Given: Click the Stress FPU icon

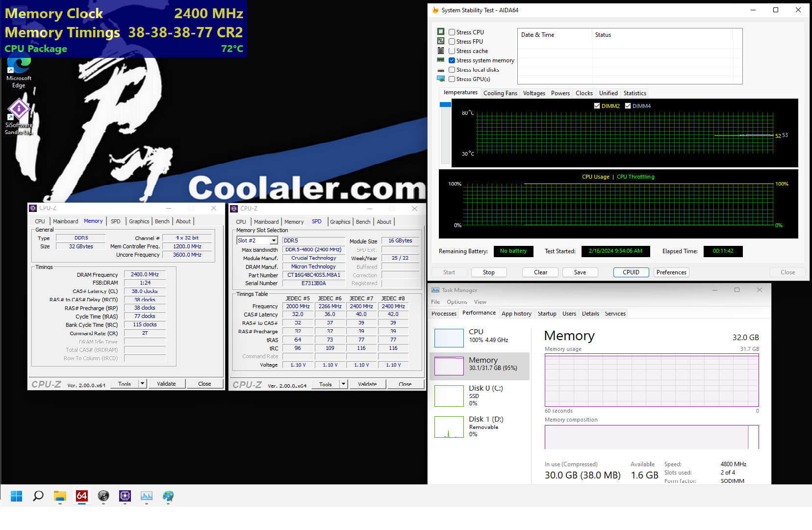Looking at the screenshot, I should [441, 41].
